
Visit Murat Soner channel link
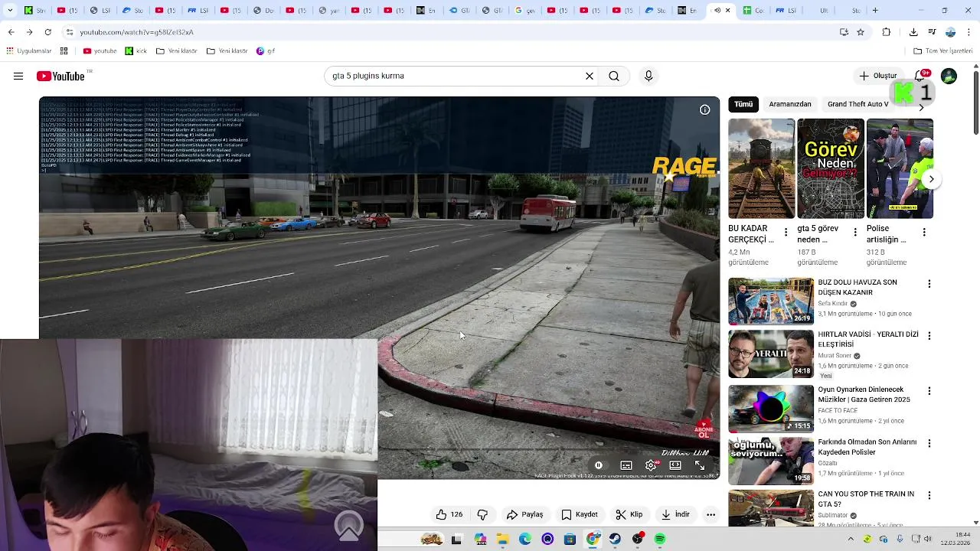tap(837, 356)
